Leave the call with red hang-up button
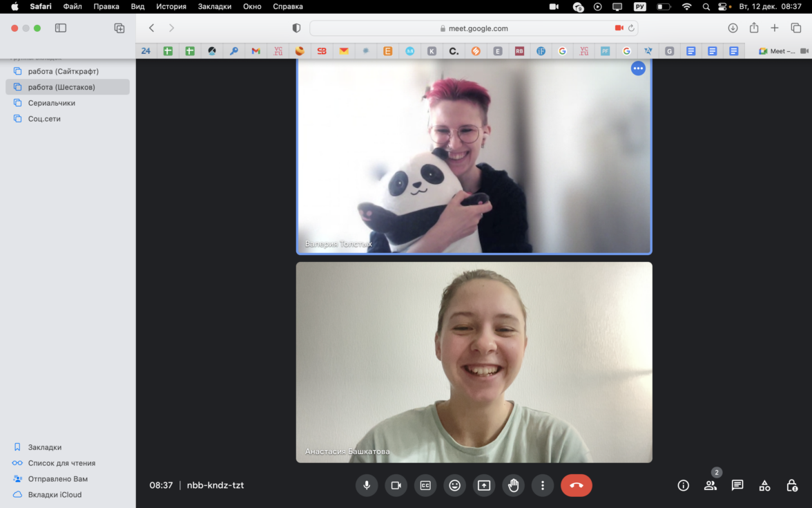Image resolution: width=812 pixels, height=508 pixels. coord(577,485)
